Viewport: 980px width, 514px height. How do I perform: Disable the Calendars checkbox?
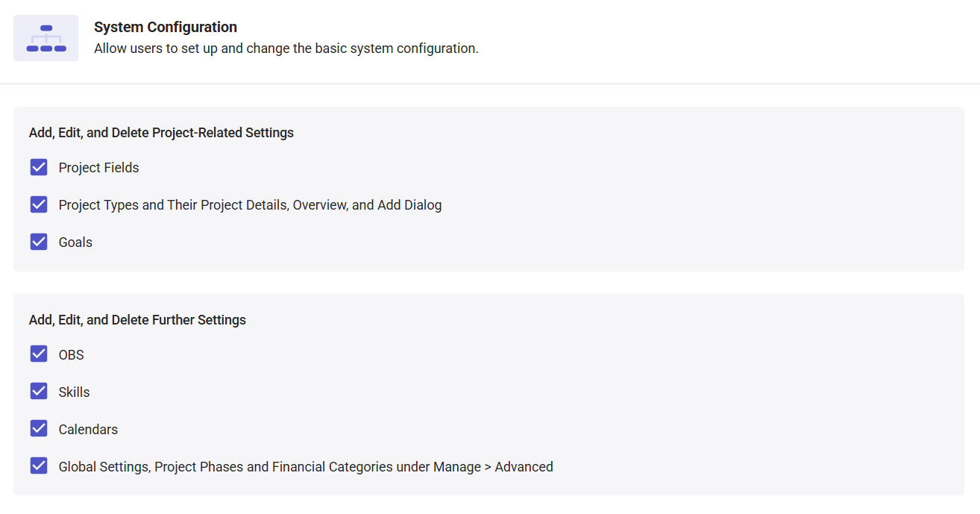pos(39,429)
